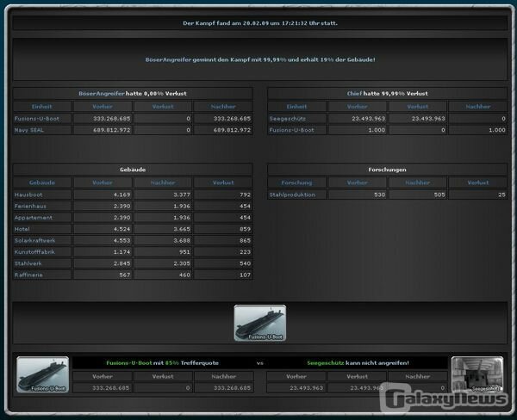This screenshot has width=517, height=420.
Task: Click Stahlwerk Verlust value 540
Action: (x=245, y=263)
